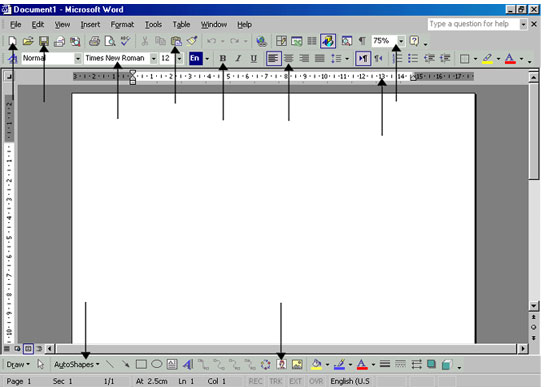
Task: Click the Type a question for help box
Action: point(473,24)
